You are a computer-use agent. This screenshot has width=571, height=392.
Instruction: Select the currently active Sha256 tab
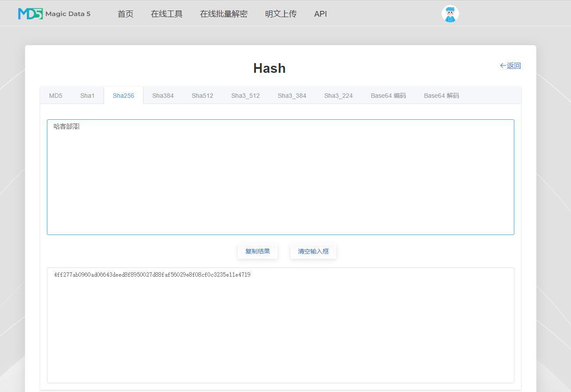point(123,95)
